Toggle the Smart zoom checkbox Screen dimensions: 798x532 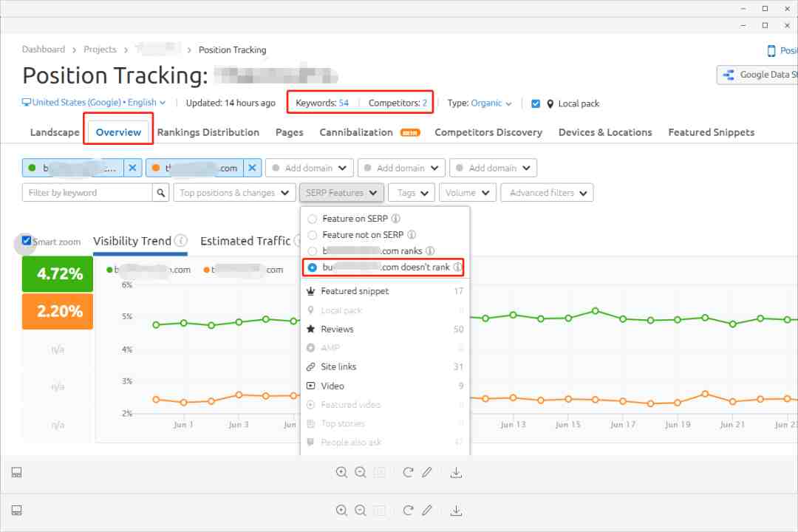tap(27, 240)
